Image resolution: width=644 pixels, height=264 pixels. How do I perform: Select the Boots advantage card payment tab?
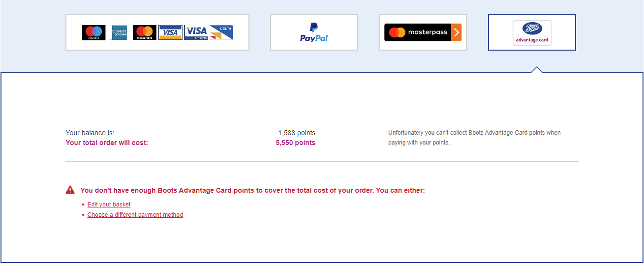[x=532, y=32]
